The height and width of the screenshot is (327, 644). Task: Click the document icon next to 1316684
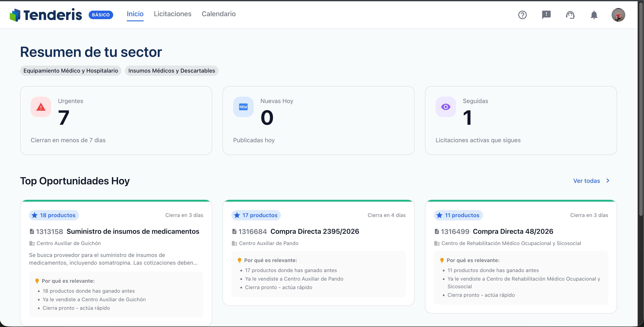(x=234, y=231)
